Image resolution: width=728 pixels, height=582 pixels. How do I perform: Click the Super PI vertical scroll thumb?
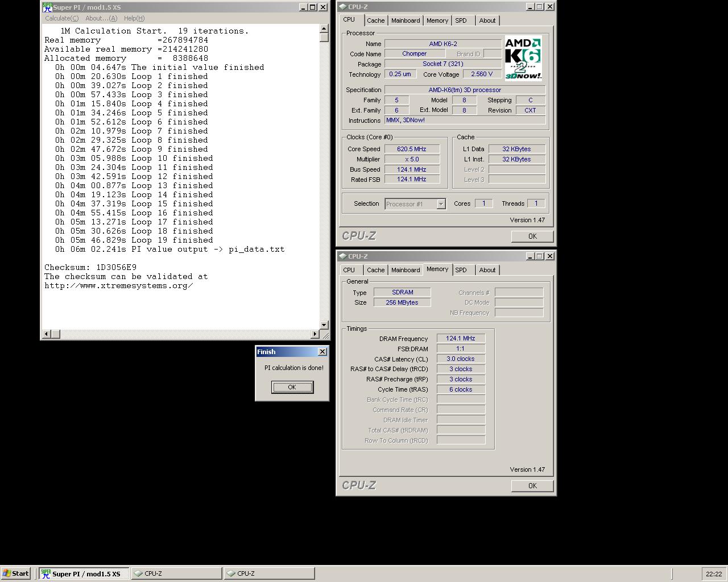click(x=324, y=38)
